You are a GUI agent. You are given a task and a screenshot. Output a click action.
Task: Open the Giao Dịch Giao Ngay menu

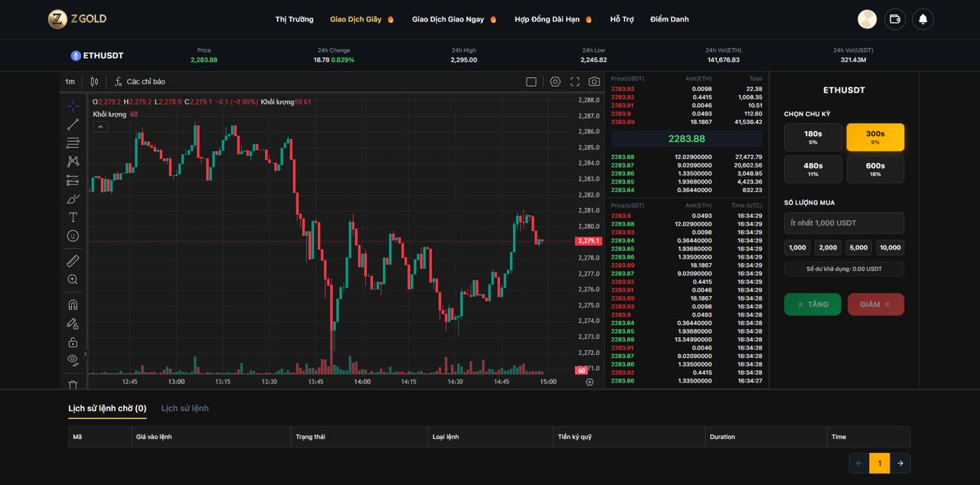tap(454, 19)
